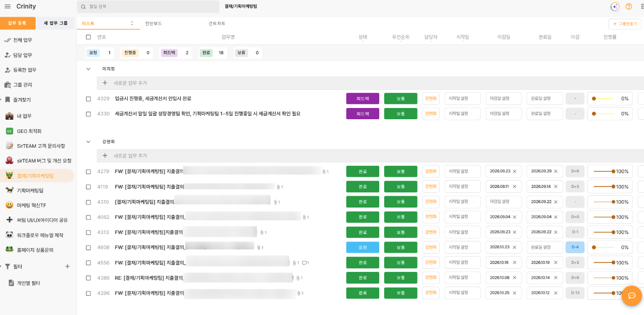Click the 홈페이지 상품문의 frog icon
This screenshot has width=644, height=315.
pyautogui.click(x=9, y=250)
